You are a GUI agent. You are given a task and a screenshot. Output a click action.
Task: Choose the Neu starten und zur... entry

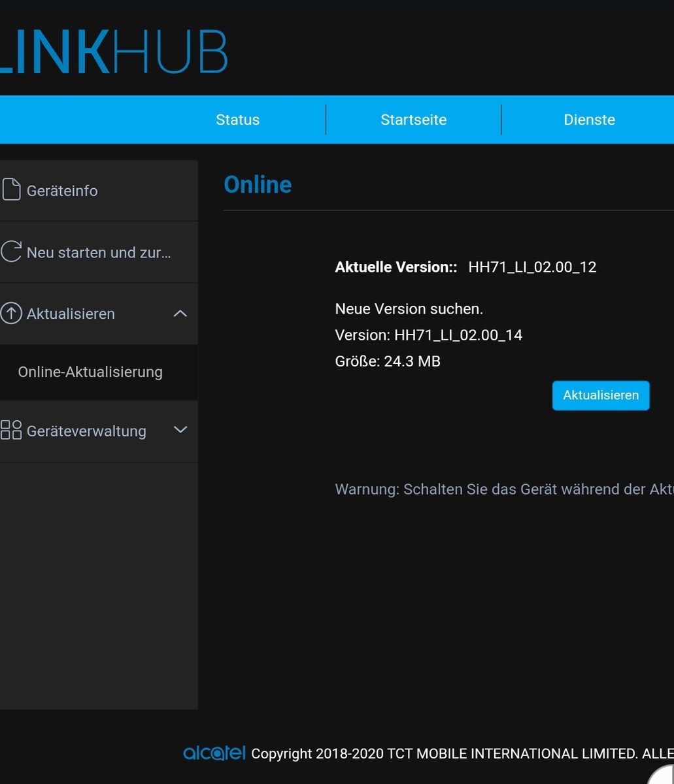pyautogui.click(x=99, y=252)
